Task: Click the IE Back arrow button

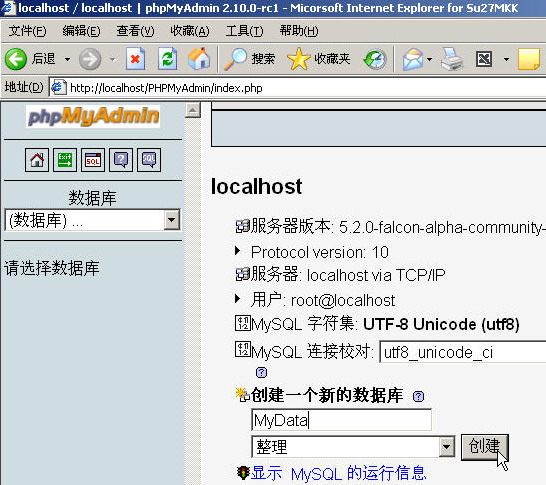Action: coord(16,59)
